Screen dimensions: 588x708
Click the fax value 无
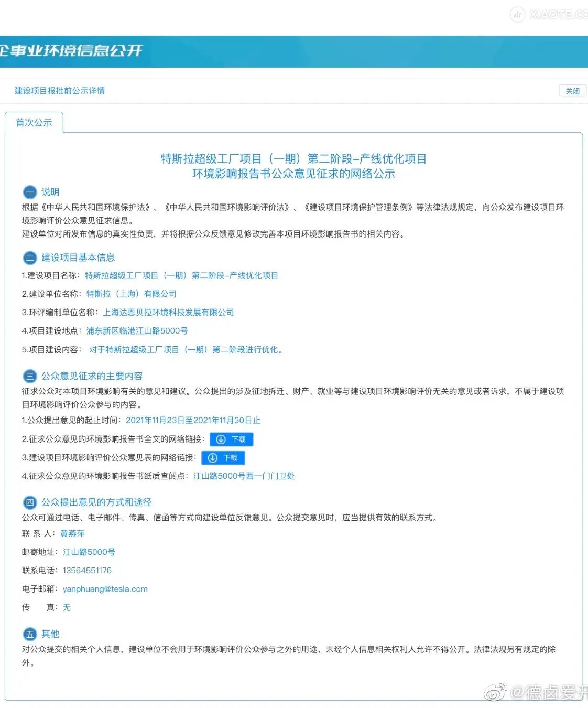(67, 607)
